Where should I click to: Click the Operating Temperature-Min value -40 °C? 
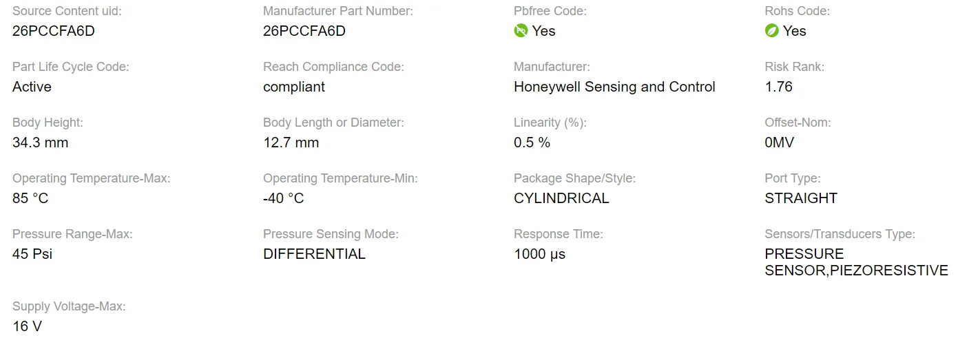coord(283,198)
